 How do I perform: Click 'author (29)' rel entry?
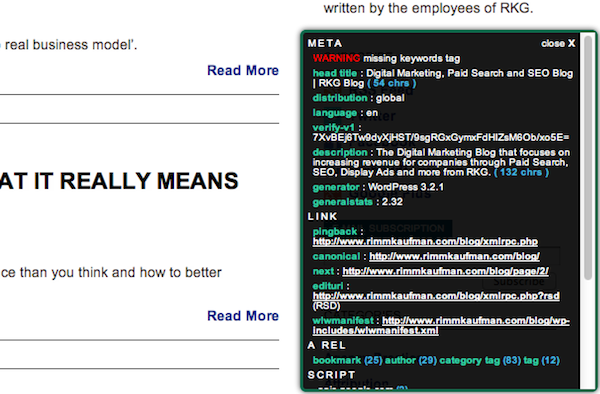[x=411, y=360]
